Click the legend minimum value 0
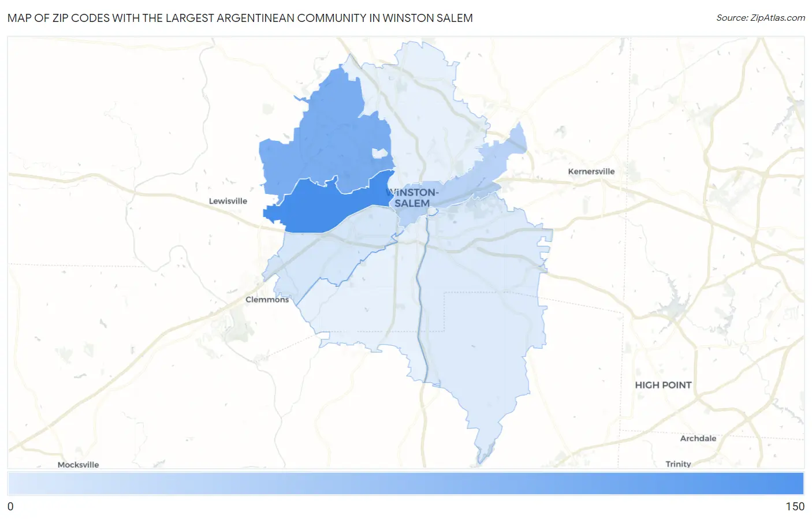Image resolution: width=812 pixels, height=519 pixels. tap(10, 506)
